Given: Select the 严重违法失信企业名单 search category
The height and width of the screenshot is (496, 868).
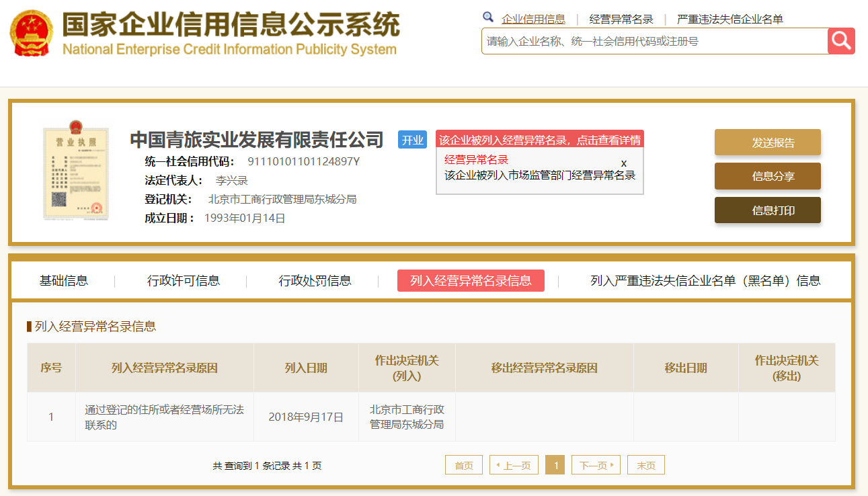Looking at the screenshot, I should click(x=729, y=19).
